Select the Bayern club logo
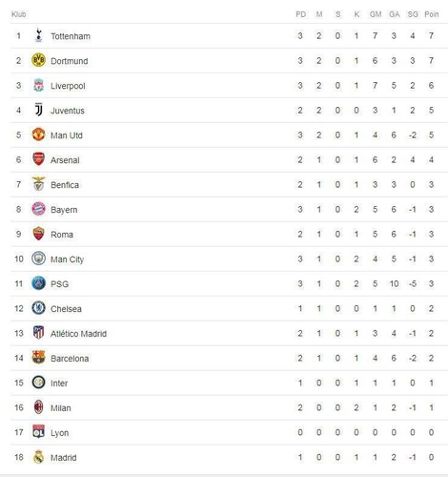 pyautogui.click(x=38, y=209)
